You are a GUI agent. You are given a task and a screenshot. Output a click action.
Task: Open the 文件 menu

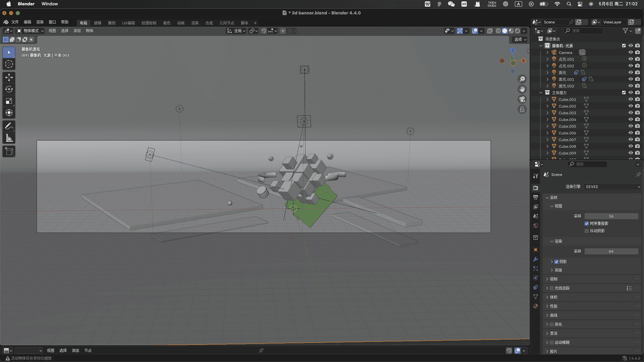tap(15, 22)
